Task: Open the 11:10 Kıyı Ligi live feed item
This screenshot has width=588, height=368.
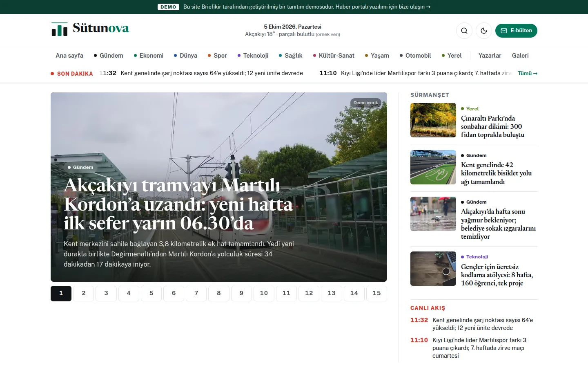Action: point(474,348)
